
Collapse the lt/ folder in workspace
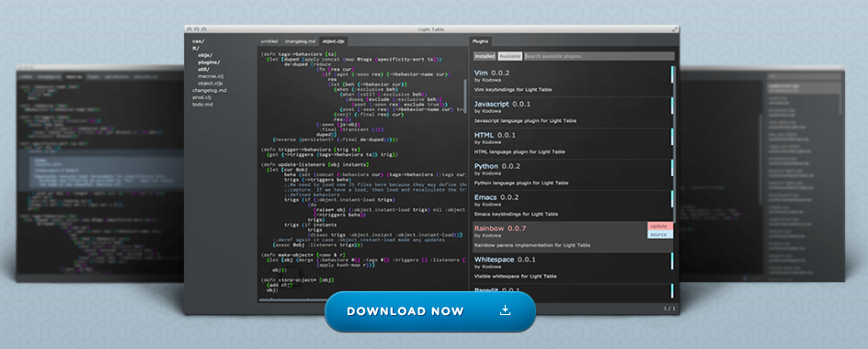tap(196, 48)
